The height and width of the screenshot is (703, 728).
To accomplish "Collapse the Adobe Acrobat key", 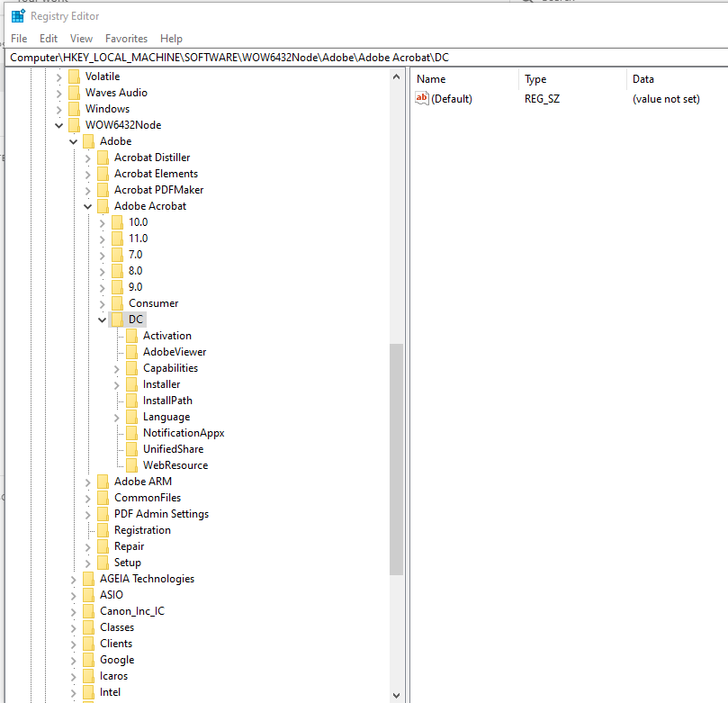I will coord(88,205).
